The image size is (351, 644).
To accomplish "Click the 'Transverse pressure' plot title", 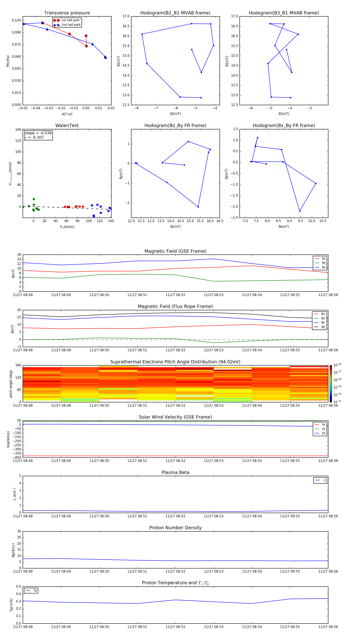I will tap(67, 13).
